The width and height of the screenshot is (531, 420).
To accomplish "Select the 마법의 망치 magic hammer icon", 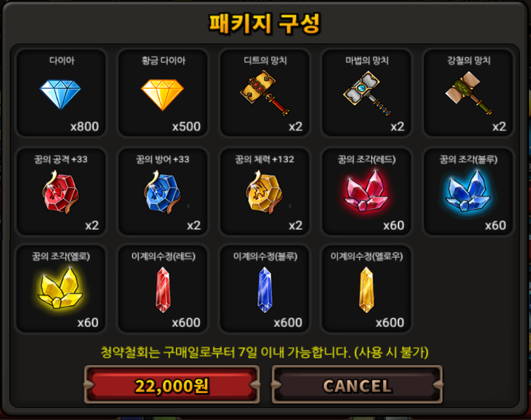I will coord(367,93).
